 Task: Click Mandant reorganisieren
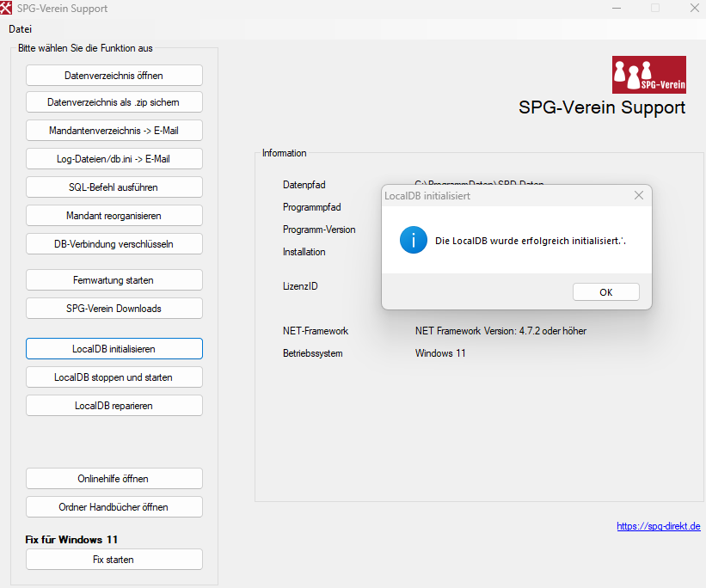(114, 216)
